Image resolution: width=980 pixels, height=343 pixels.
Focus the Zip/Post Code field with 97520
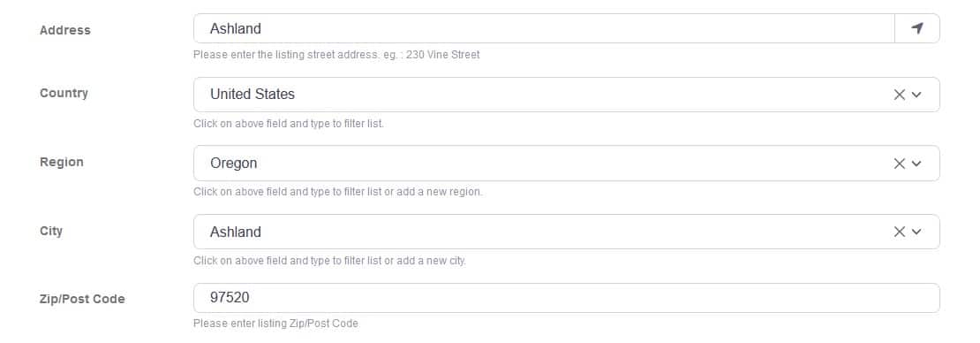click(566, 298)
